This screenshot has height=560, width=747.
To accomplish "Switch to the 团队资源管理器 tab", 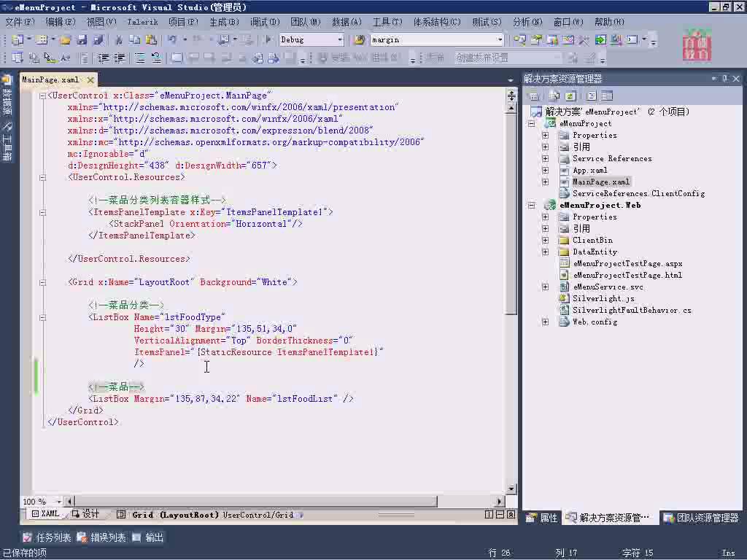I will tap(701, 518).
